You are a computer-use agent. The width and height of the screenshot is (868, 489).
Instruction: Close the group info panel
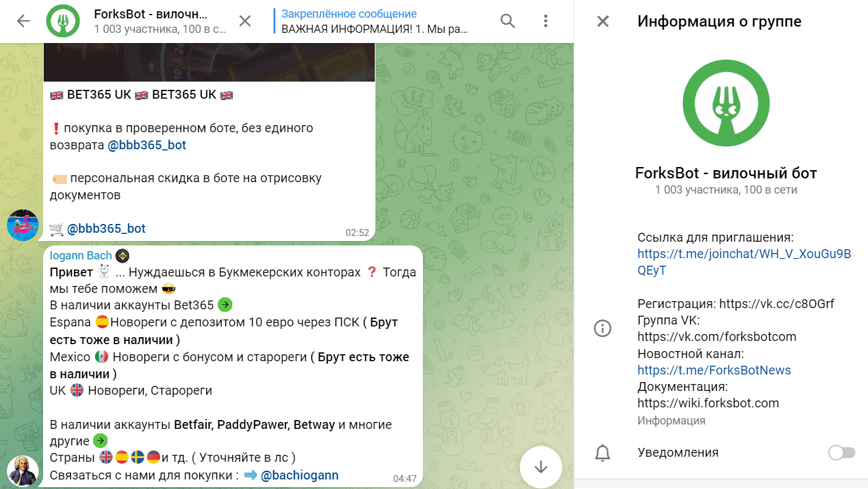click(603, 22)
